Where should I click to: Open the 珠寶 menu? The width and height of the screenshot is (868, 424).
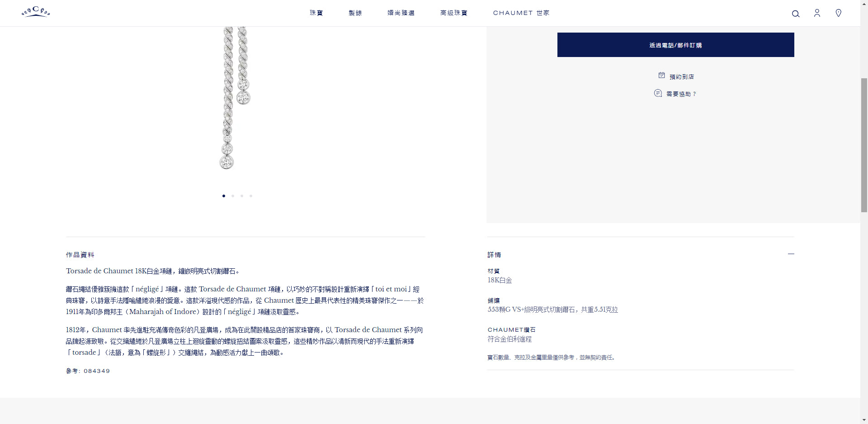tap(316, 13)
